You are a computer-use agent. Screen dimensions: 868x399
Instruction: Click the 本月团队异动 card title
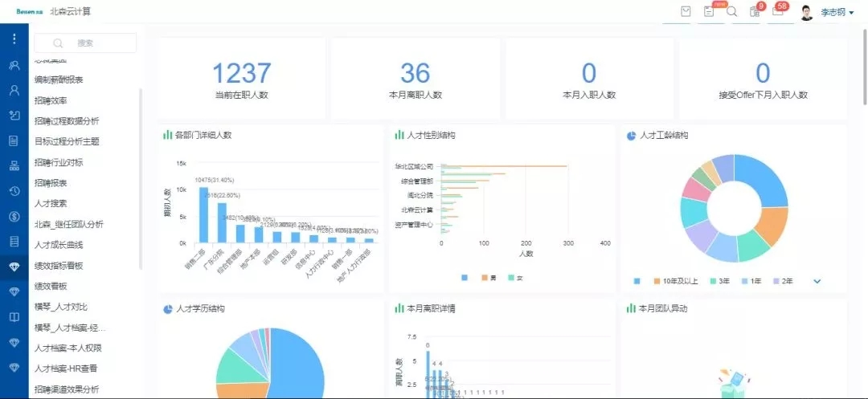coord(663,308)
